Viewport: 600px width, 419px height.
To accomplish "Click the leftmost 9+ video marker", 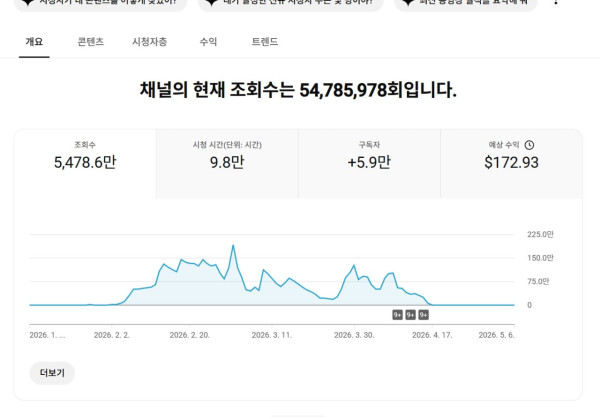I will [398, 315].
